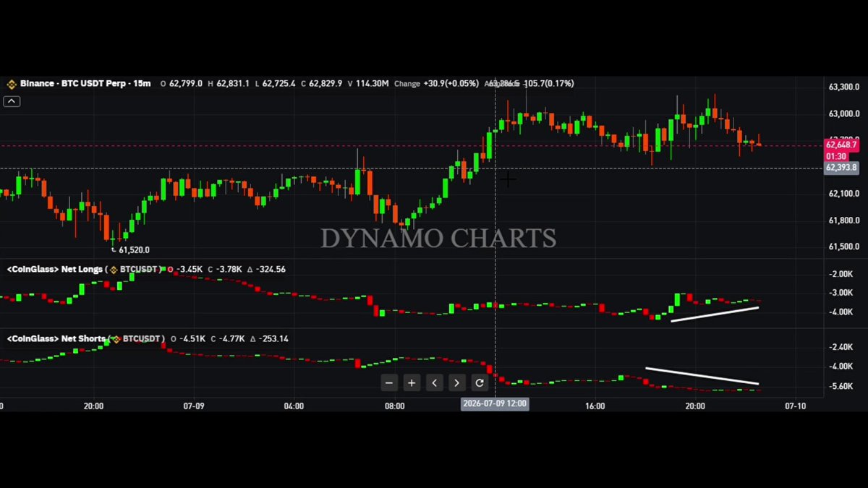Click the open value 62,799.0
The width and height of the screenshot is (868, 488).
point(186,84)
